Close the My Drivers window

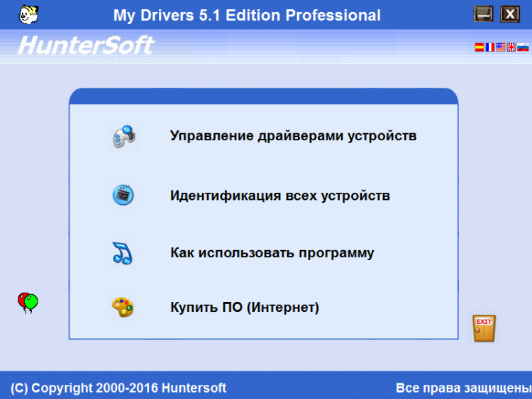pyautogui.click(x=509, y=14)
